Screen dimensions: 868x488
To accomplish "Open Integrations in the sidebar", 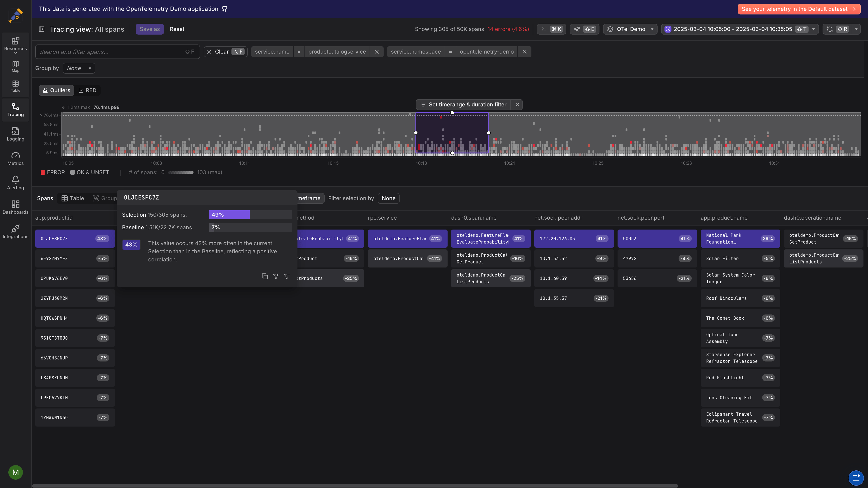I will coord(16,231).
